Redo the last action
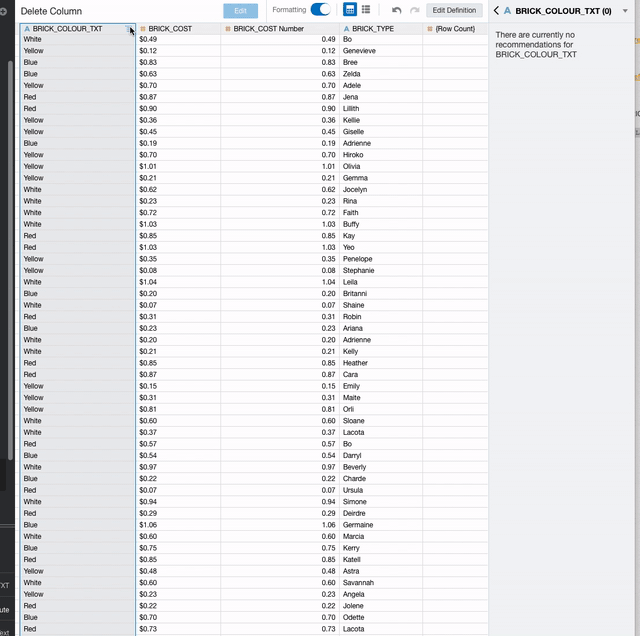640x636 pixels. pos(414,10)
